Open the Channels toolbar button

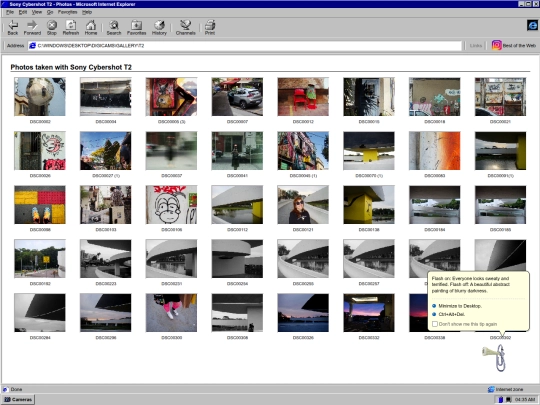pyautogui.click(x=186, y=27)
